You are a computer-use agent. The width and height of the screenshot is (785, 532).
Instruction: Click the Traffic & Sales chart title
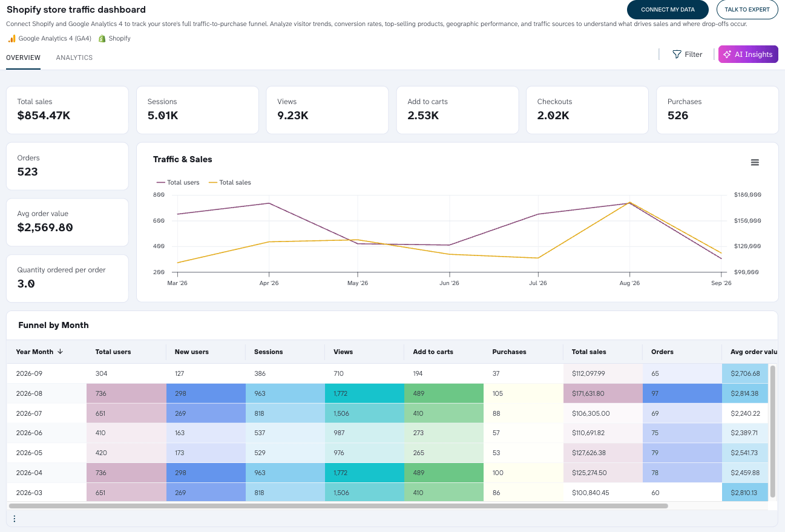(x=183, y=159)
